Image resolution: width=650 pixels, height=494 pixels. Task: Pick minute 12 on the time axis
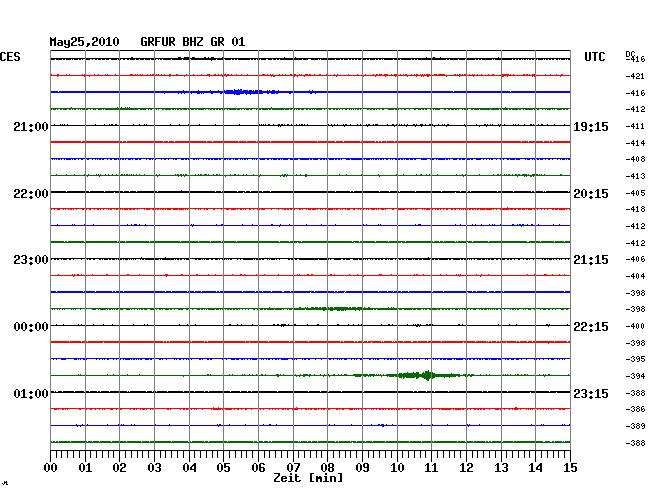pyautogui.click(x=466, y=467)
